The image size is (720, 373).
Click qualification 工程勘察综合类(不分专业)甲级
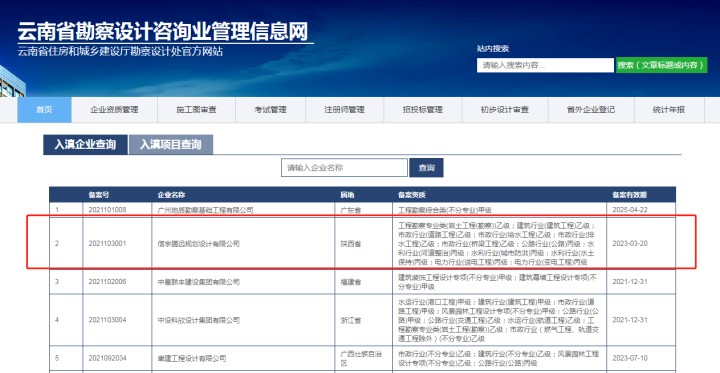pyautogui.click(x=444, y=210)
